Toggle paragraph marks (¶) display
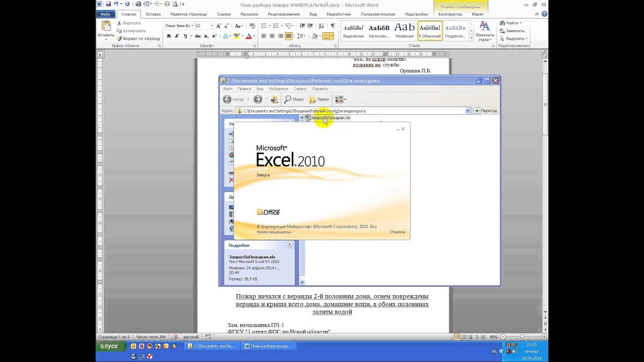644x362 pixels. (x=333, y=26)
